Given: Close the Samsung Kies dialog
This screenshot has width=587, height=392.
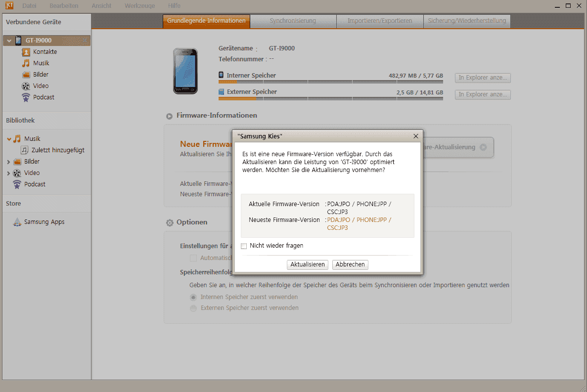Looking at the screenshot, I should click(415, 136).
